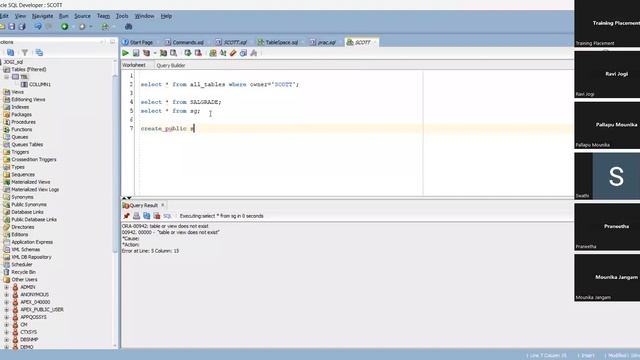The image size is (640, 360).
Task: Select Public Synonyms in the tree
Action: click(29, 204)
